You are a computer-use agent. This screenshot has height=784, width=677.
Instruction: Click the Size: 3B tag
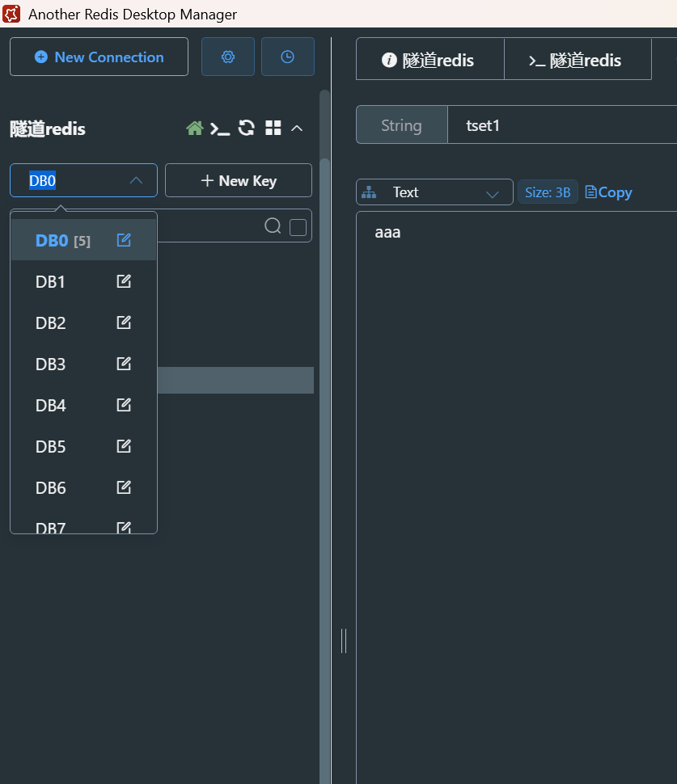pyautogui.click(x=548, y=192)
